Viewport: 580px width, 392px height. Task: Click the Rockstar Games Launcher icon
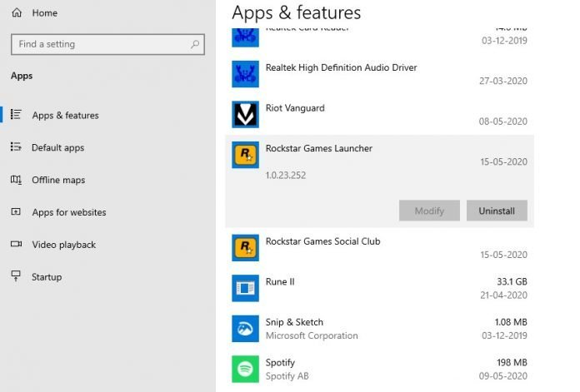click(245, 155)
